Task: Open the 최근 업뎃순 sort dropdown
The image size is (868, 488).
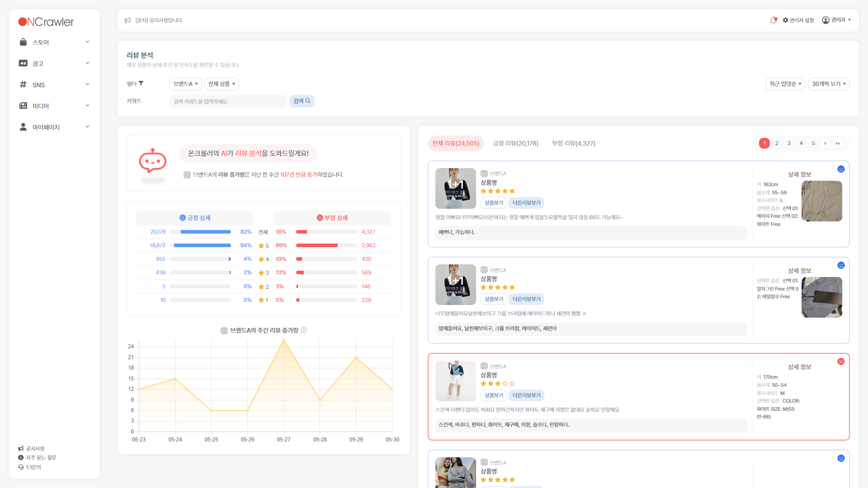Action: [785, 84]
